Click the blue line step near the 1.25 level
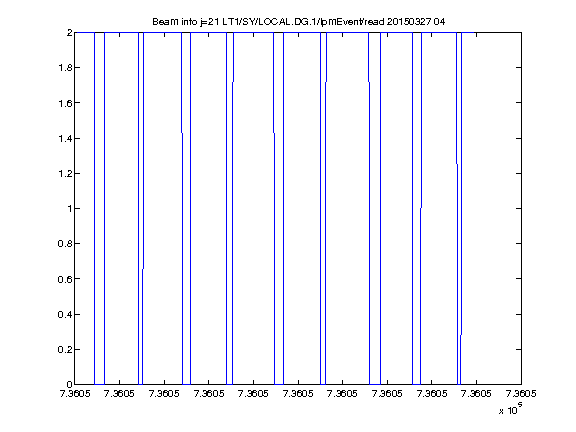Screen dimensions: 576x432 point(457,164)
